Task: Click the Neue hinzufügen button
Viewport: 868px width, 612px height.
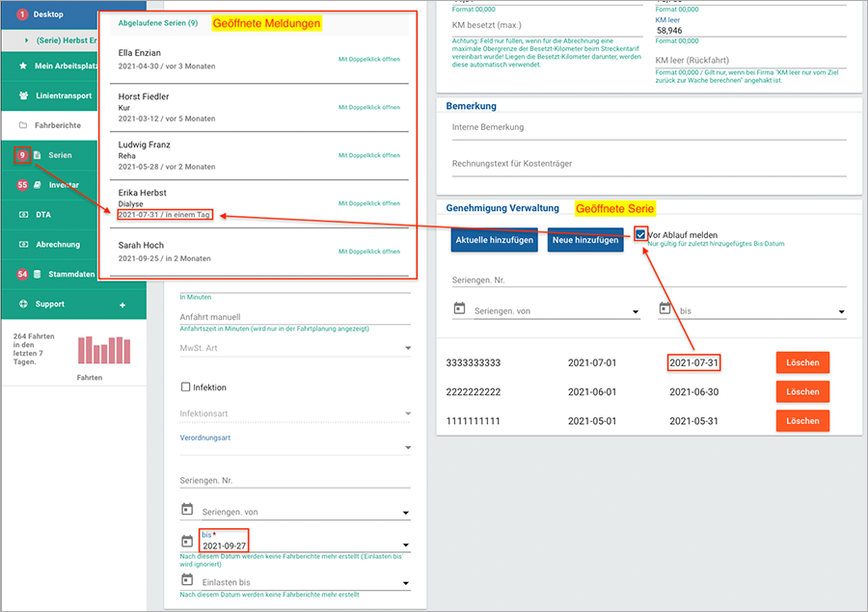Action: tap(586, 240)
